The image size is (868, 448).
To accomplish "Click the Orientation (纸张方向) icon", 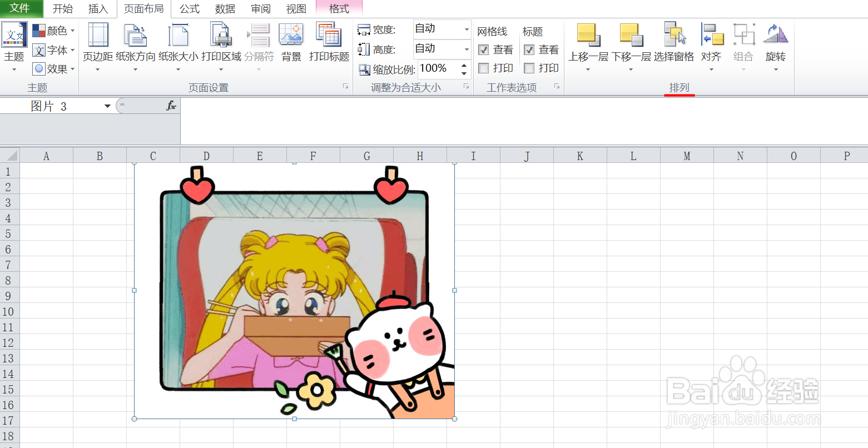I will [135, 34].
